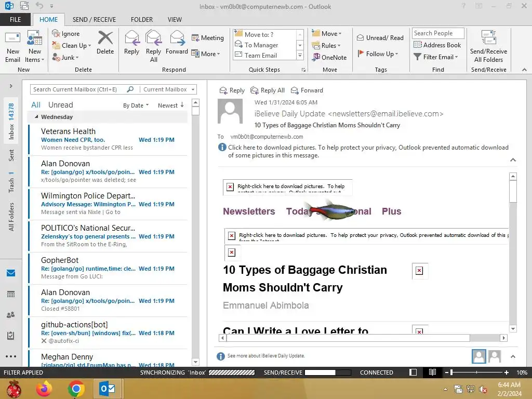The image size is (532, 399).
Task: Toggle Newest sort order arrow
Action: pyautogui.click(x=182, y=105)
